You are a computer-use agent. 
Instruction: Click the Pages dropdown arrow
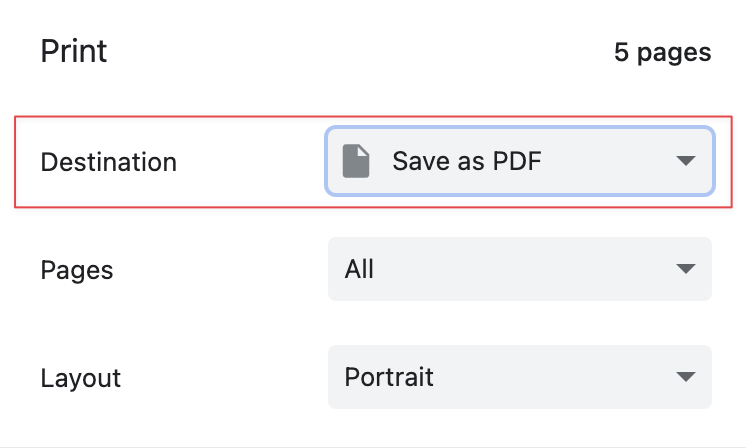tap(686, 269)
